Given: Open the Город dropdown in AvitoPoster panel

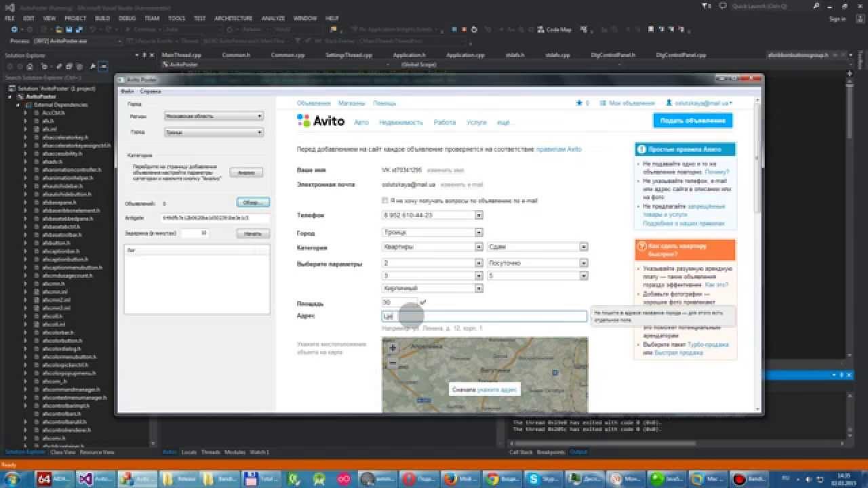Looking at the screenshot, I should (214, 133).
